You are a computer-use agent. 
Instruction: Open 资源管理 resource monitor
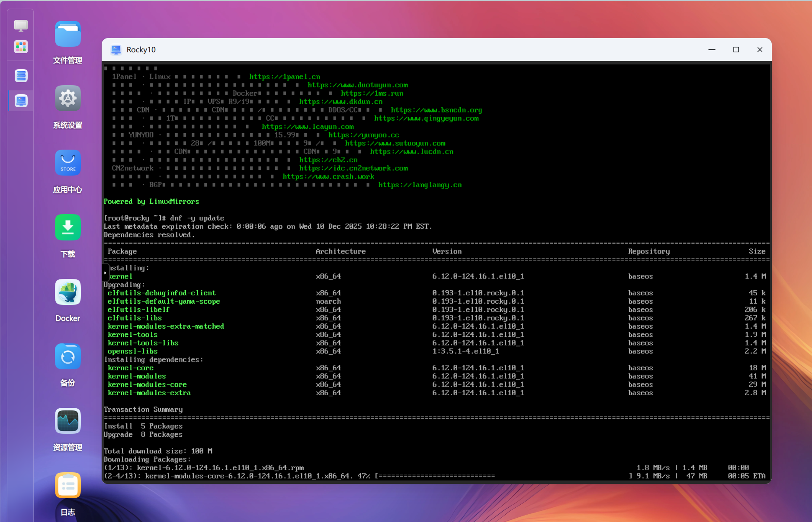pos(68,421)
